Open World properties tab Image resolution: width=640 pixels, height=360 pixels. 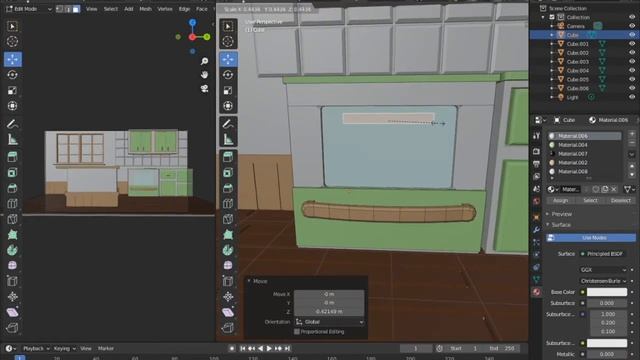coord(536,201)
